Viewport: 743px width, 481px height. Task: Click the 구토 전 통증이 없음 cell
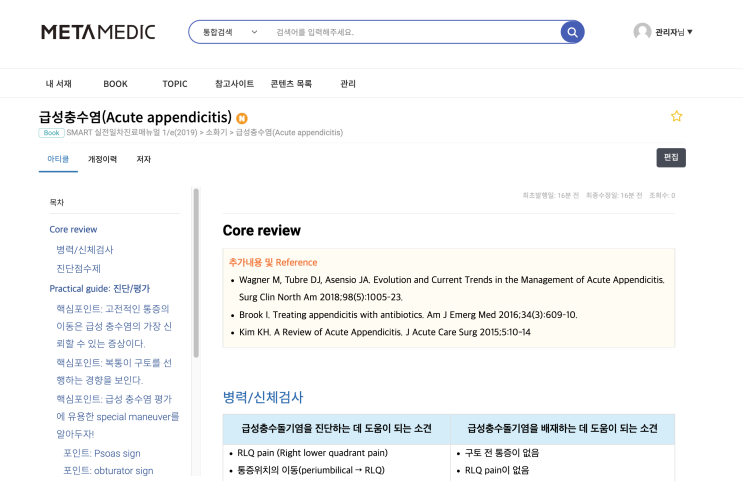[x=502, y=453]
